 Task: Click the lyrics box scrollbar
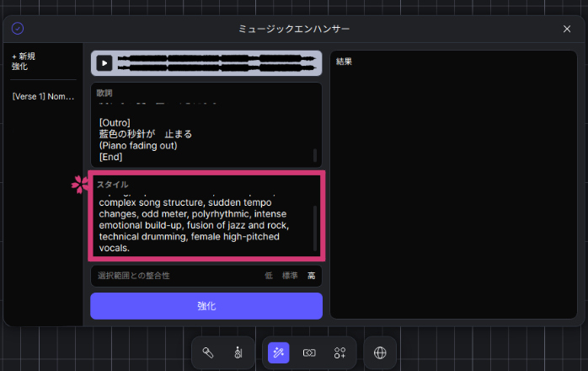pyautogui.click(x=315, y=155)
